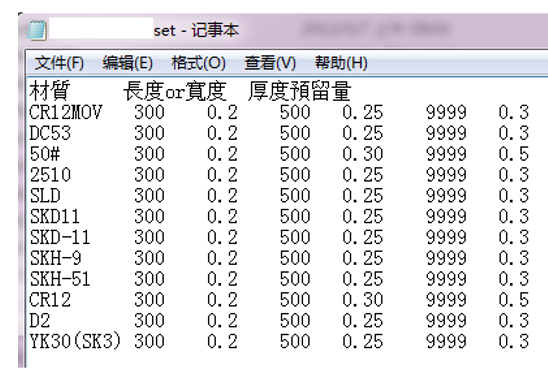Click 300 in the CR12MOV row
548x382 pixels.
[149, 113]
